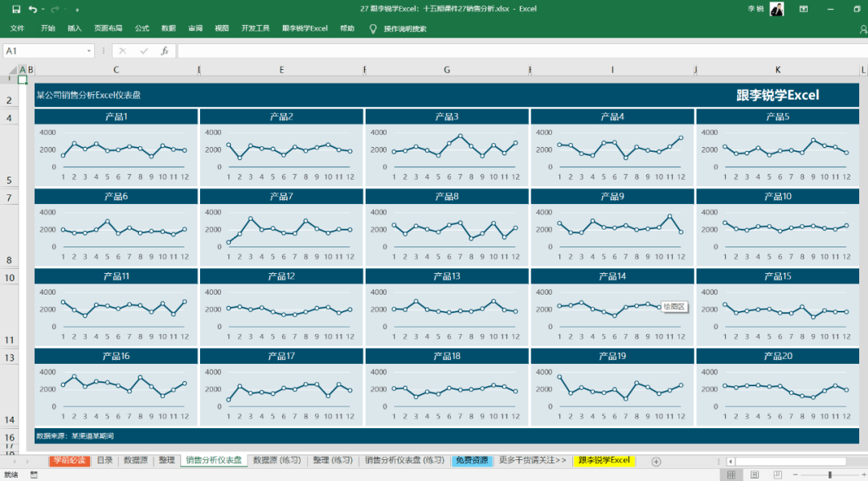Click the Redo icon
The image size is (868, 481).
[x=55, y=9]
